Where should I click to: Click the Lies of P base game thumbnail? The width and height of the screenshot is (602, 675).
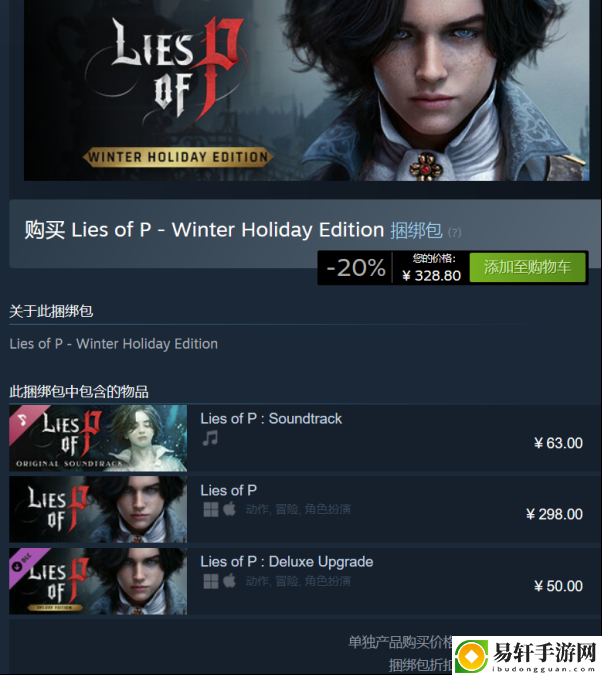click(98, 509)
